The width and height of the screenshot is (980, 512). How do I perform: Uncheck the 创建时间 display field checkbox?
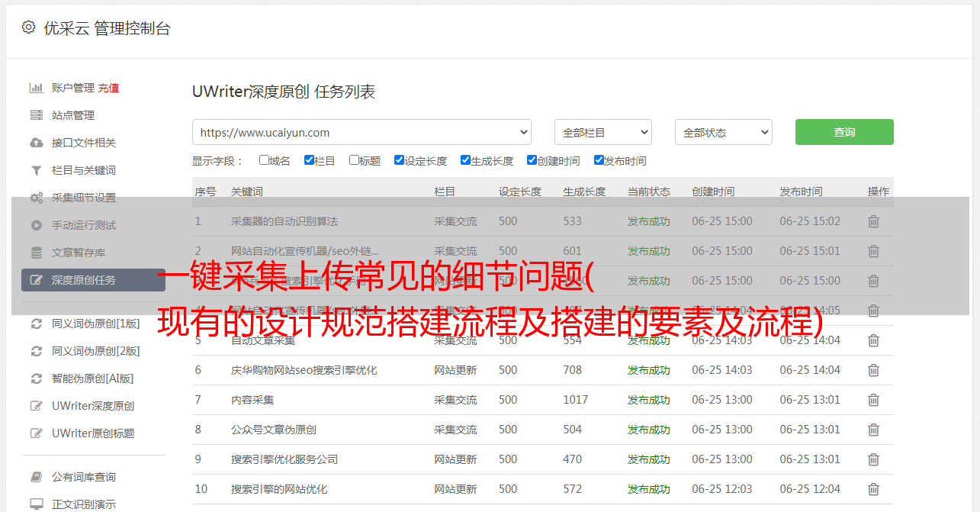pyautogui.click(x=532, y=160)
